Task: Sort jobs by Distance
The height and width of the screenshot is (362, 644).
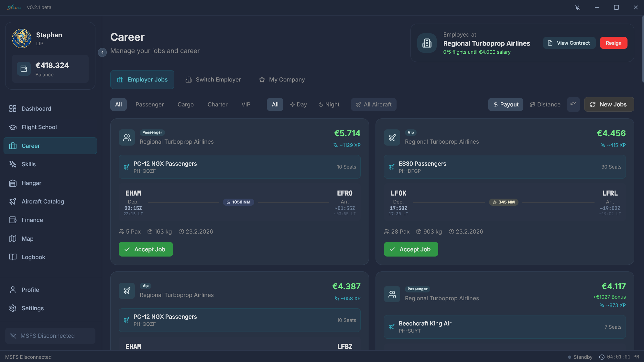Action: point(545,104)
